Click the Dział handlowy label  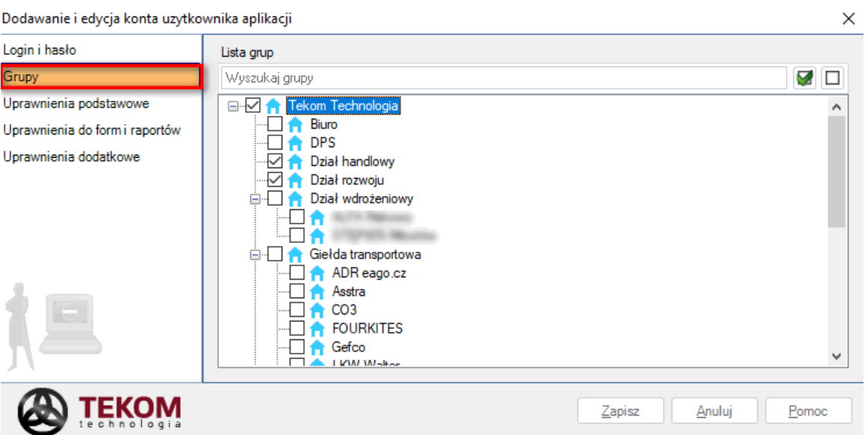[x=352, y=161]
